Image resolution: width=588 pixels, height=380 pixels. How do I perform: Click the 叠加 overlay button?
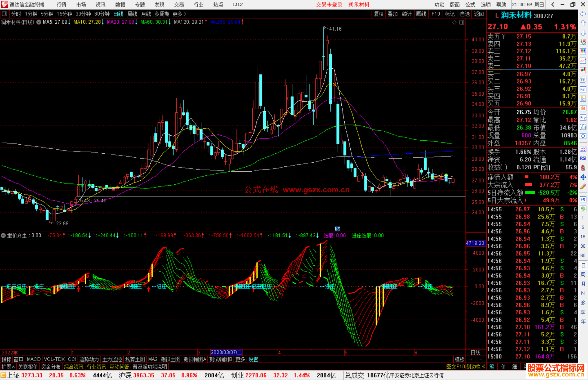393,14
